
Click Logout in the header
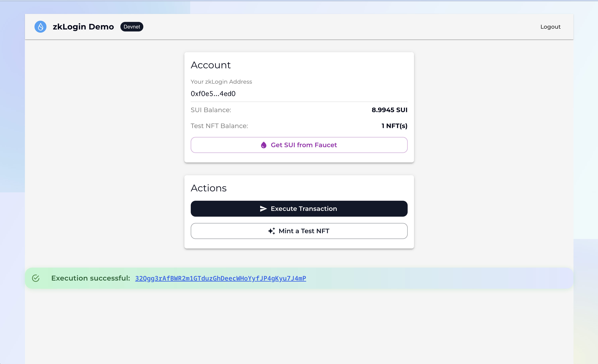click(x=550, y=27)
